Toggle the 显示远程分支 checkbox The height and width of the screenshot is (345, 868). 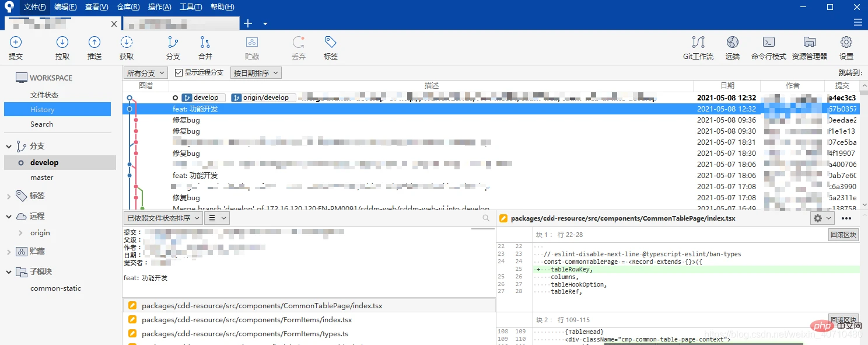coord(179,73)
